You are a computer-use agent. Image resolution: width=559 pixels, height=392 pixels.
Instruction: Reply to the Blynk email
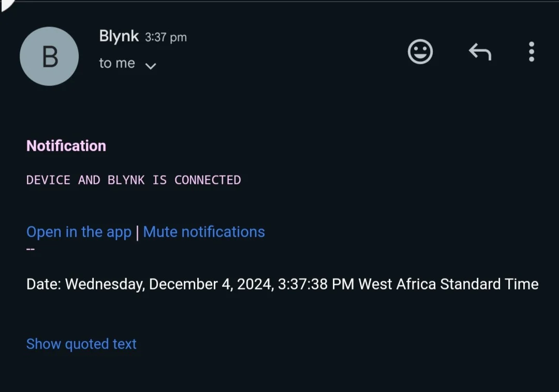[x=480, y=52]
